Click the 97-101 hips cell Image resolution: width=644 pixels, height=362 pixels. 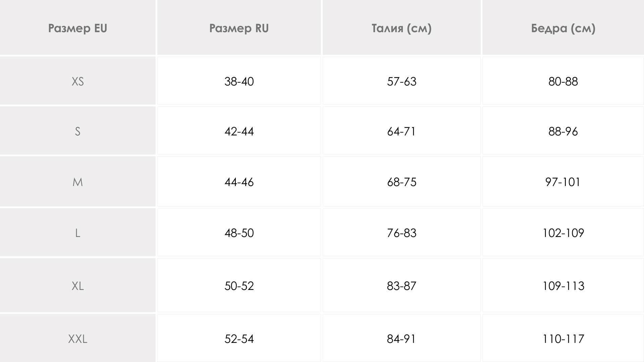[563, 182]
